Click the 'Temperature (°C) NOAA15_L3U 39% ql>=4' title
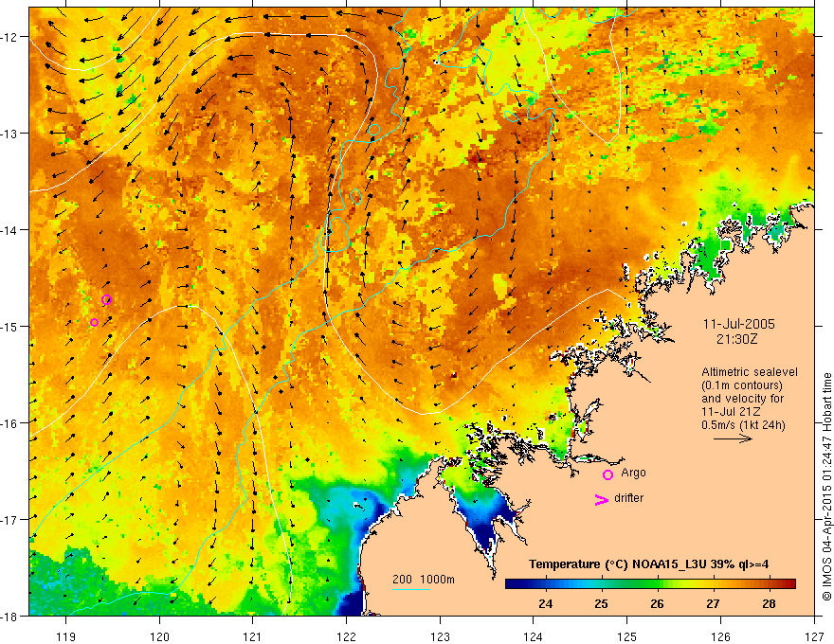This screenshot has width=834, height=644. tap(648, 564)
